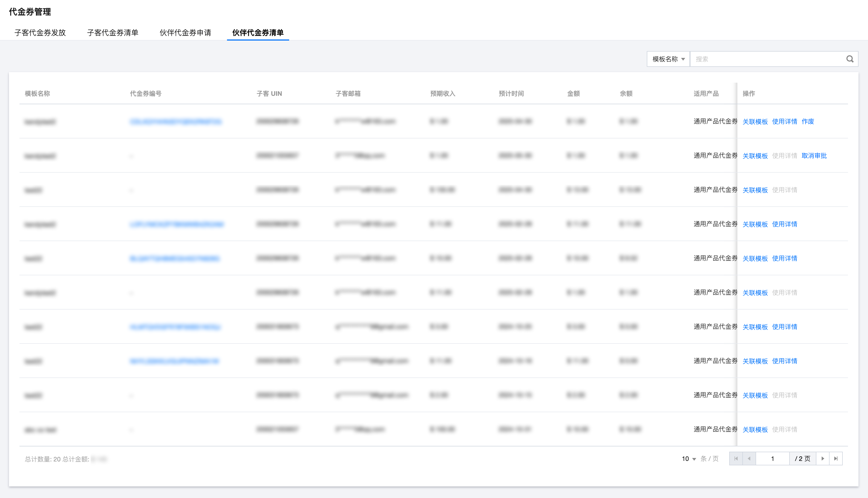This screenshot has height=498, width=868.
Task: Click the first page arrow icon
Action: (736, 459)
